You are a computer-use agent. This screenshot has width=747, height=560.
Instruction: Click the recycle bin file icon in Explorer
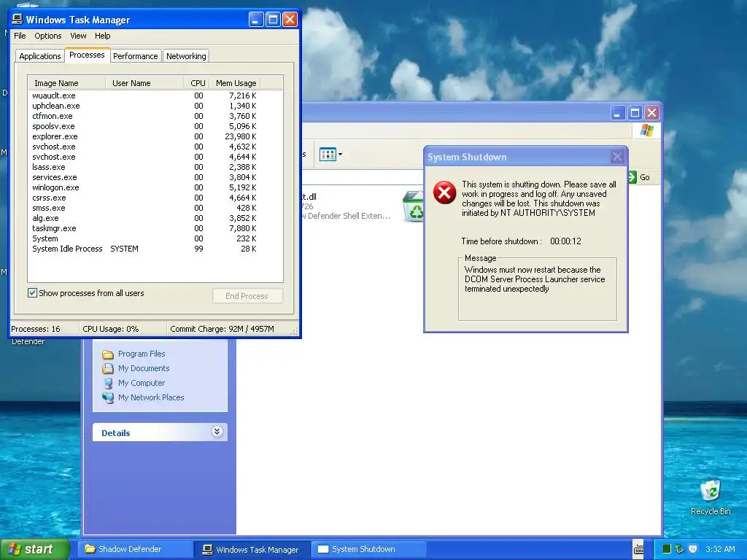coord(413,206)
